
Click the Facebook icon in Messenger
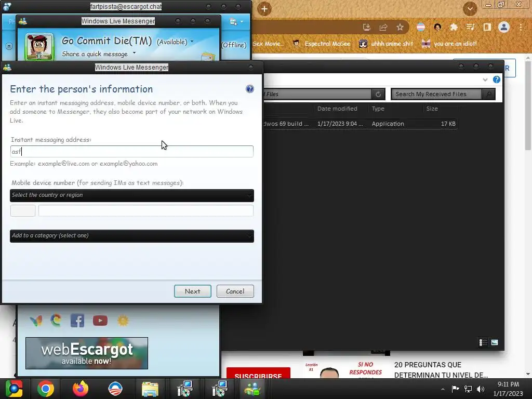click(x=77, y=321)
